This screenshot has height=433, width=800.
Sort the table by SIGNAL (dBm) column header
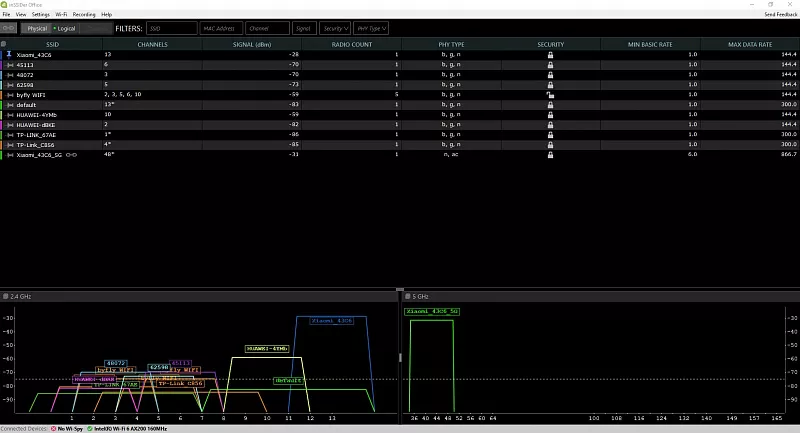(x=252, y=44)
